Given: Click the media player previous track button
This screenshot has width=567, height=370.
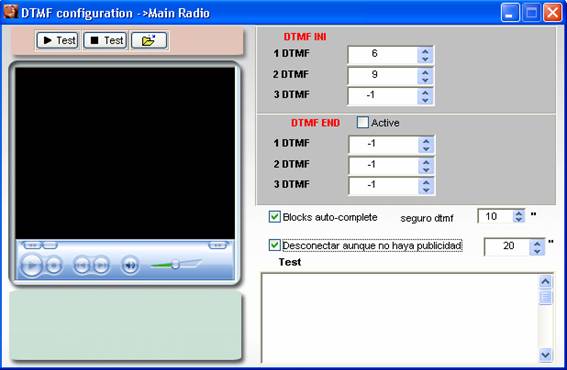Looking at the screenshot, I should tap(81, 266).
